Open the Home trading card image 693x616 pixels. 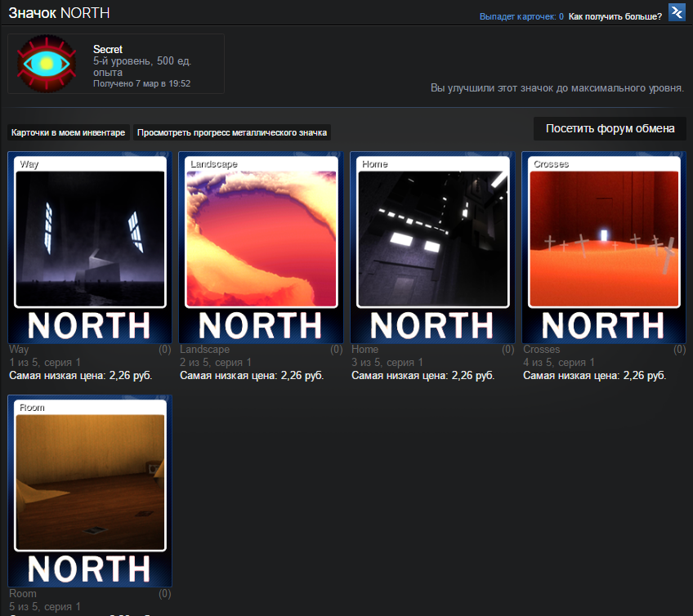(x=432, y=248)
